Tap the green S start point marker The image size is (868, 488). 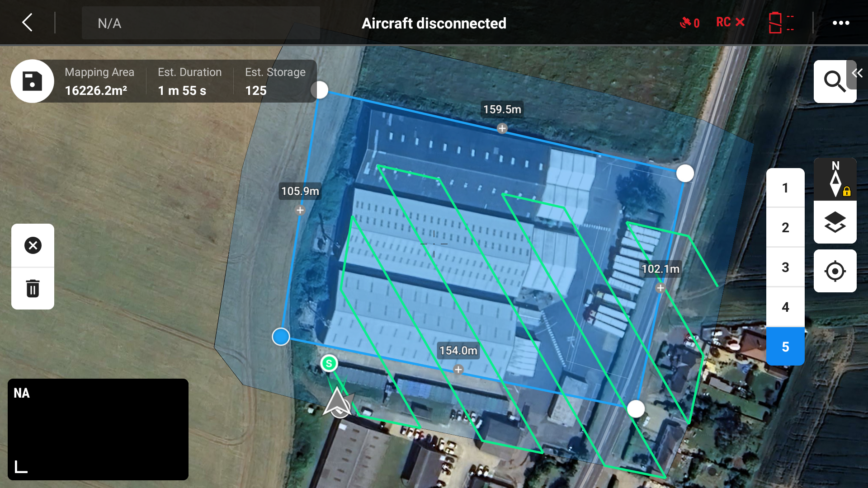[x=329, y=363]
